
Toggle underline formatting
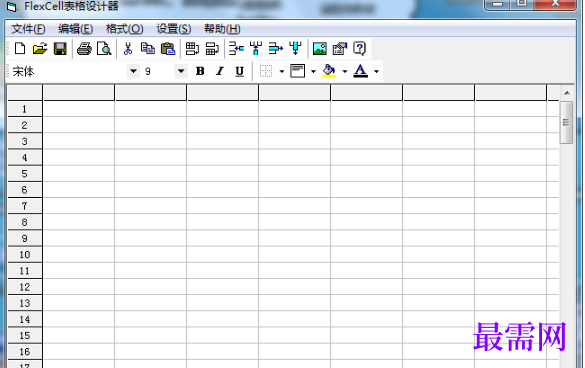tap(240, 71)
